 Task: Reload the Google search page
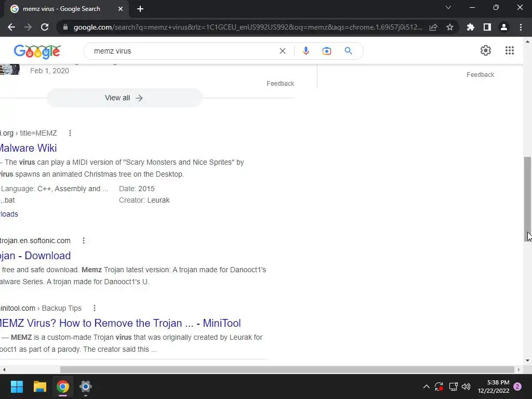click(x=45, y=27)
